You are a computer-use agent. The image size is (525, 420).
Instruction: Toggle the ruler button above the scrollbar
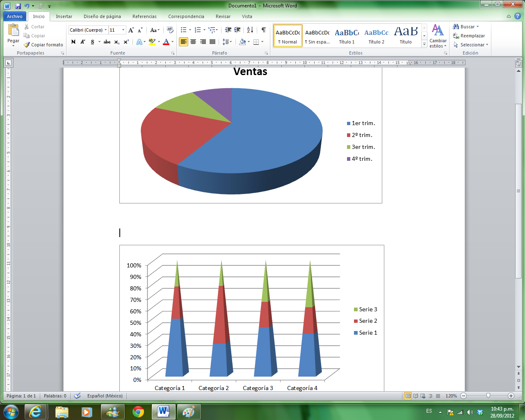(518, 63)
